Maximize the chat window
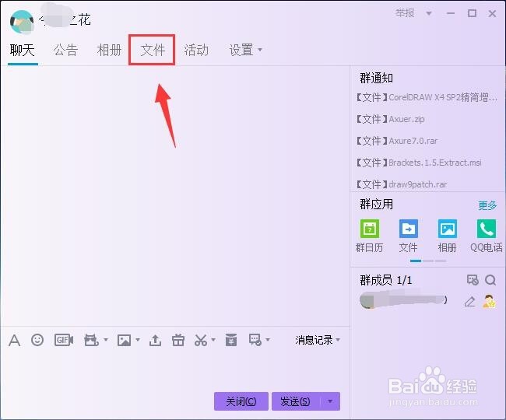This screenshot has height=420, width=506. pos(472,13)
